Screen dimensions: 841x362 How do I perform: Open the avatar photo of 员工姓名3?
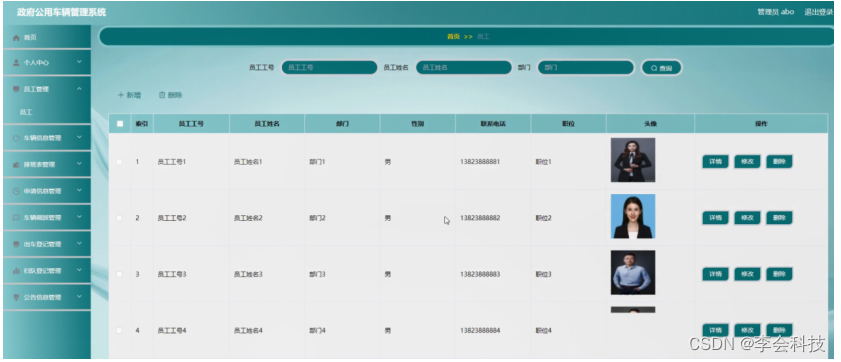[x=633, y=272]
